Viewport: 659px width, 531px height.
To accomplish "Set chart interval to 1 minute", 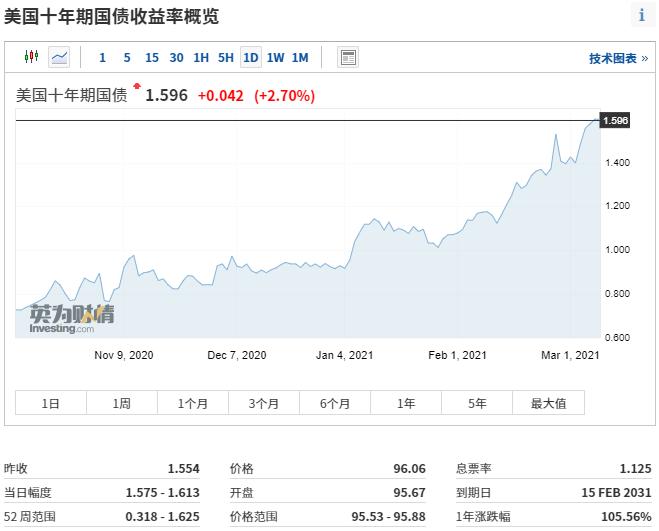I will [x=102, y=57].
